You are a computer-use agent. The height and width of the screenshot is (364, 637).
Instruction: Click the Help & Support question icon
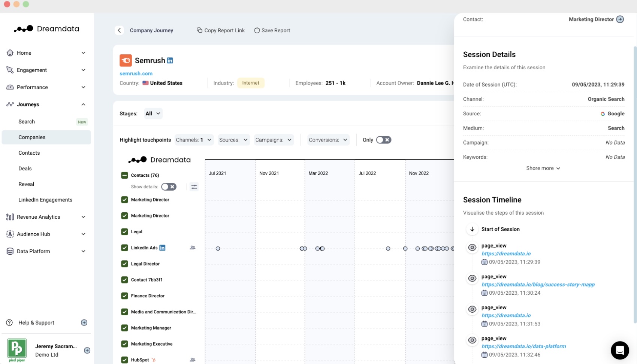click(10, 322)
